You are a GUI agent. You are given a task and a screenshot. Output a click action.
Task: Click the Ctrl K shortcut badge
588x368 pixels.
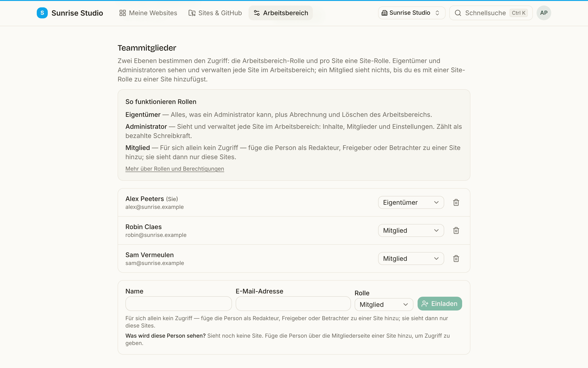[518, 13]
